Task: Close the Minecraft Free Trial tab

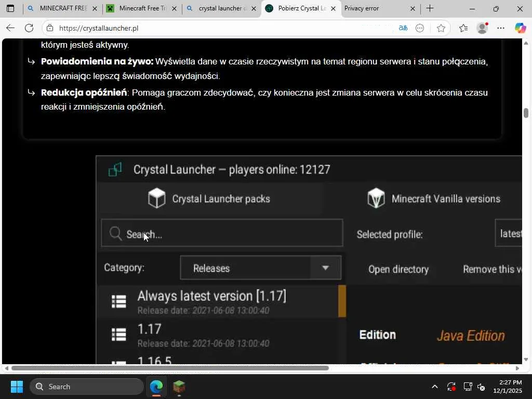Action: tap(174, 8)
